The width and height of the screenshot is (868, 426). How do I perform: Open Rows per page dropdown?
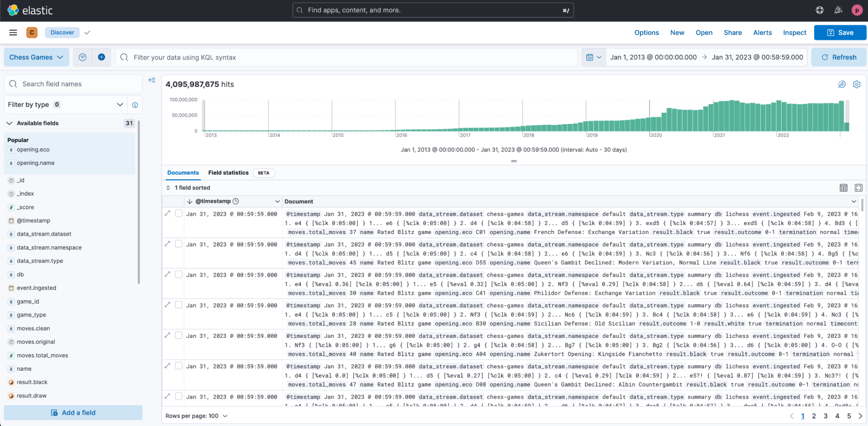(196, 416)
